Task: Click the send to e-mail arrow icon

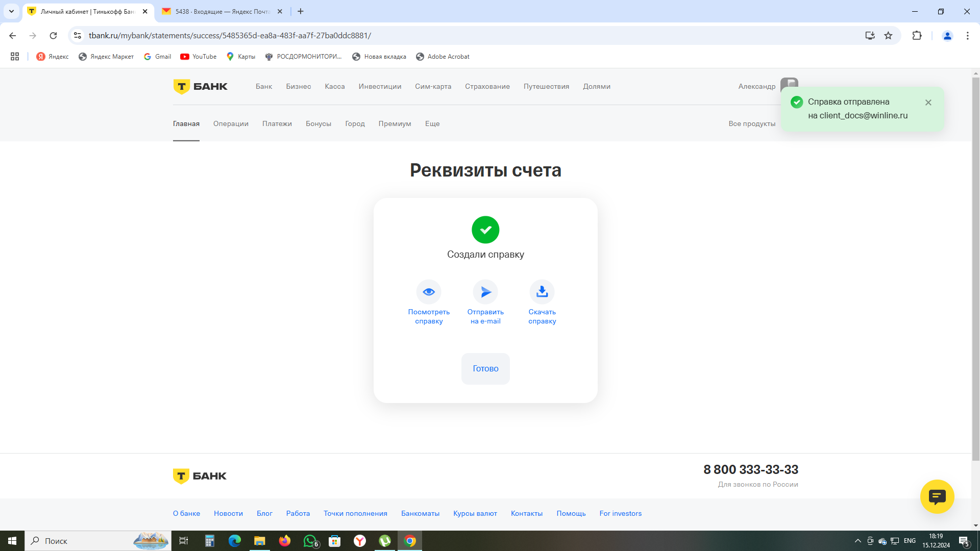Action: click(x=485, y=292)
